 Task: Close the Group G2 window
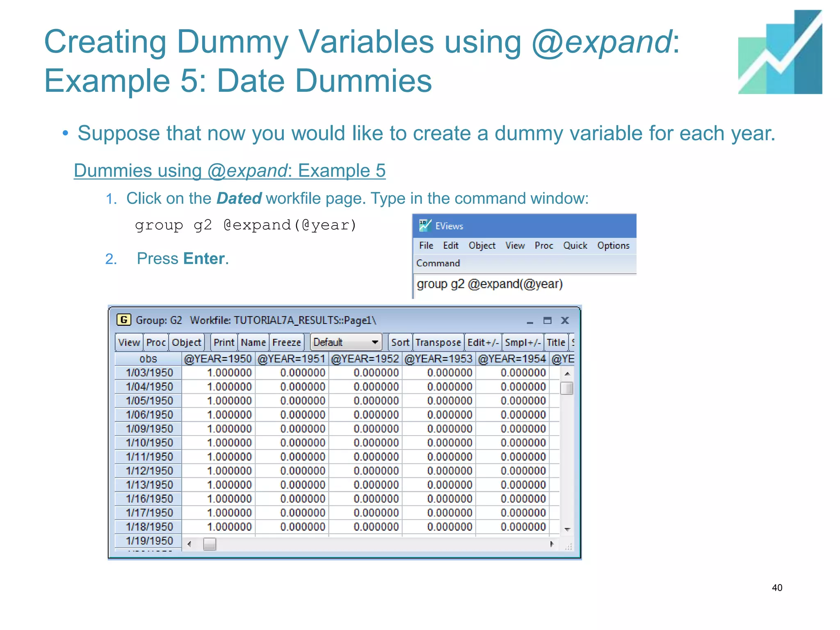click(x=565, y=320)
